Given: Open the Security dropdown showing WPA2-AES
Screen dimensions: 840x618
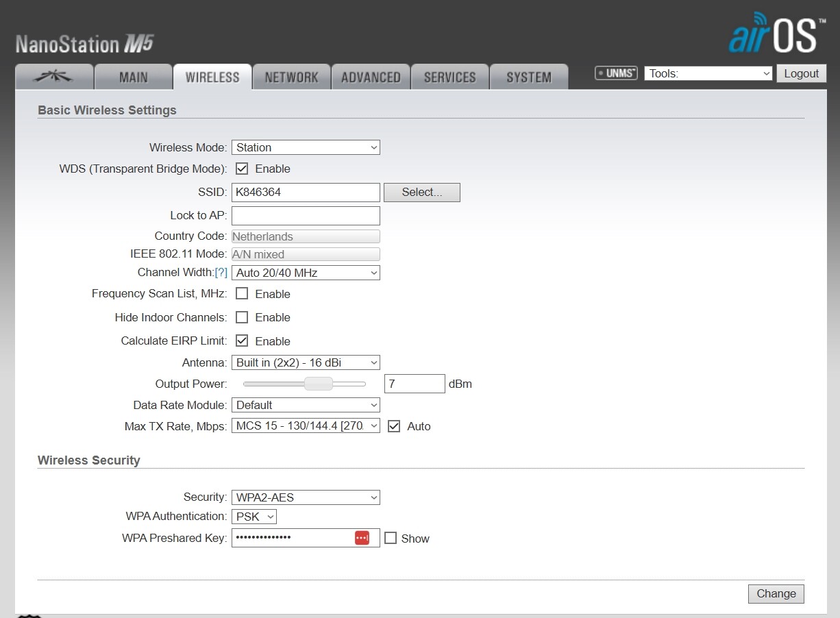Looking at the screenshot, I should pos(305,497).
